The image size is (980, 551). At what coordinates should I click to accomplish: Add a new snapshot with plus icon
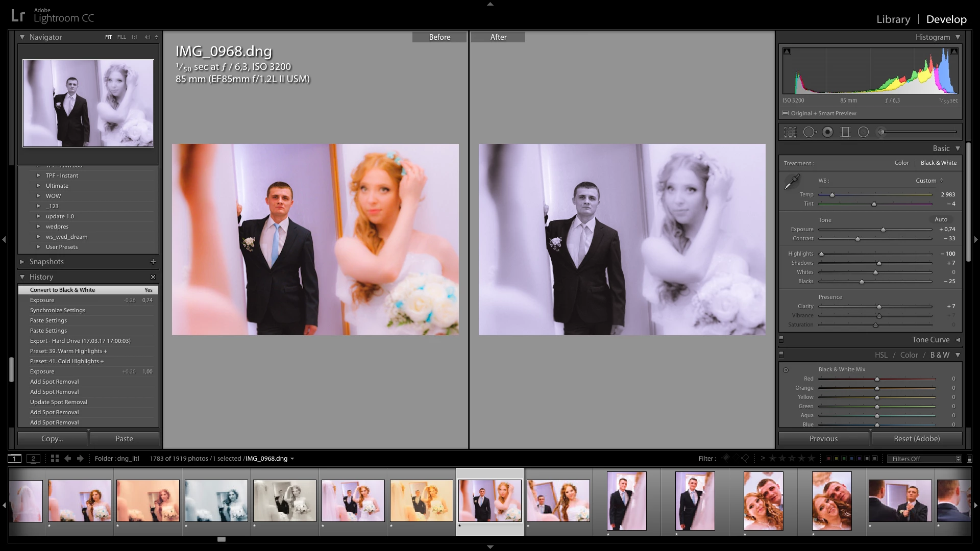(x=153, y=262)
